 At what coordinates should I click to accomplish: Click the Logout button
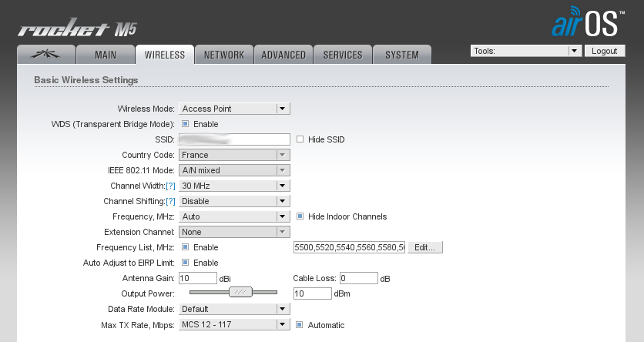pos(605,51)
